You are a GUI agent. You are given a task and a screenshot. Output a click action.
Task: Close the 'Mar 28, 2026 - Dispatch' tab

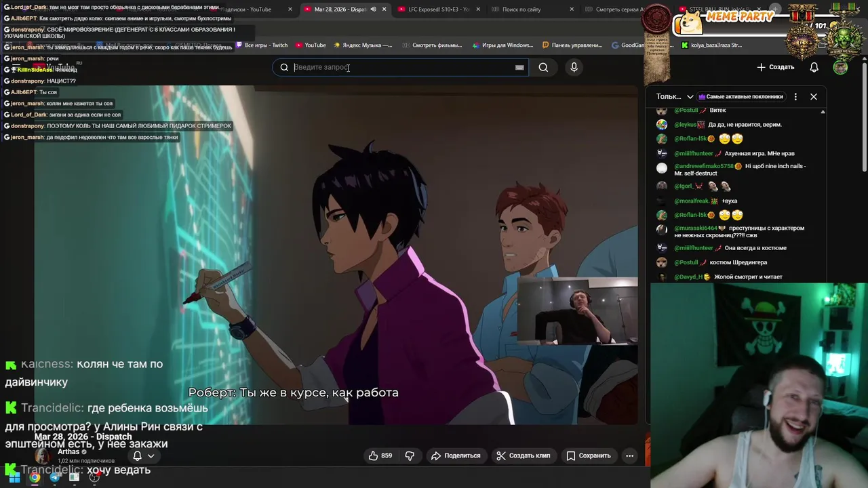[x=384, y=9]
